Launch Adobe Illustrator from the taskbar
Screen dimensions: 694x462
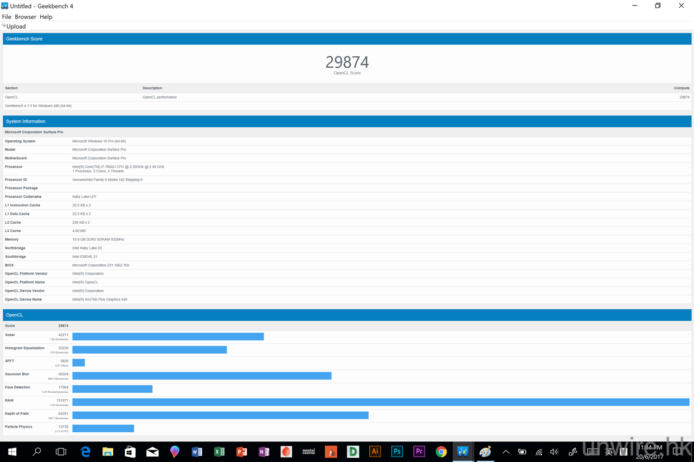coord(375,452)
